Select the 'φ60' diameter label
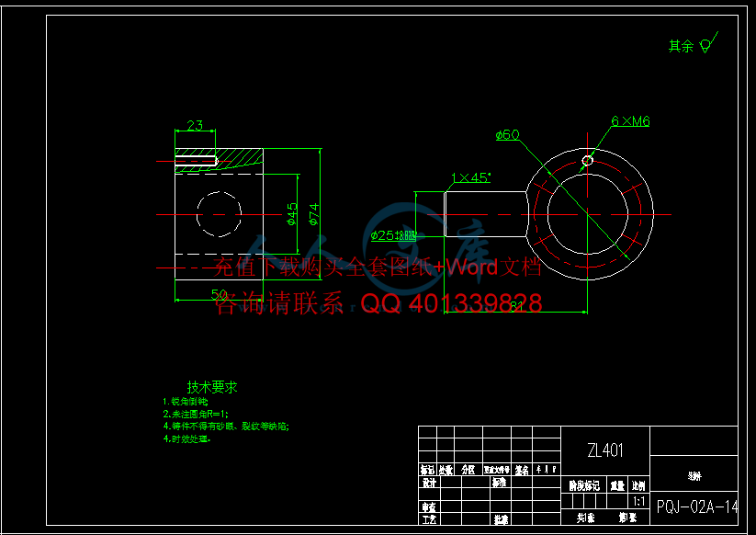This screenshot has height=535, width=756. [x=508, y=134]
